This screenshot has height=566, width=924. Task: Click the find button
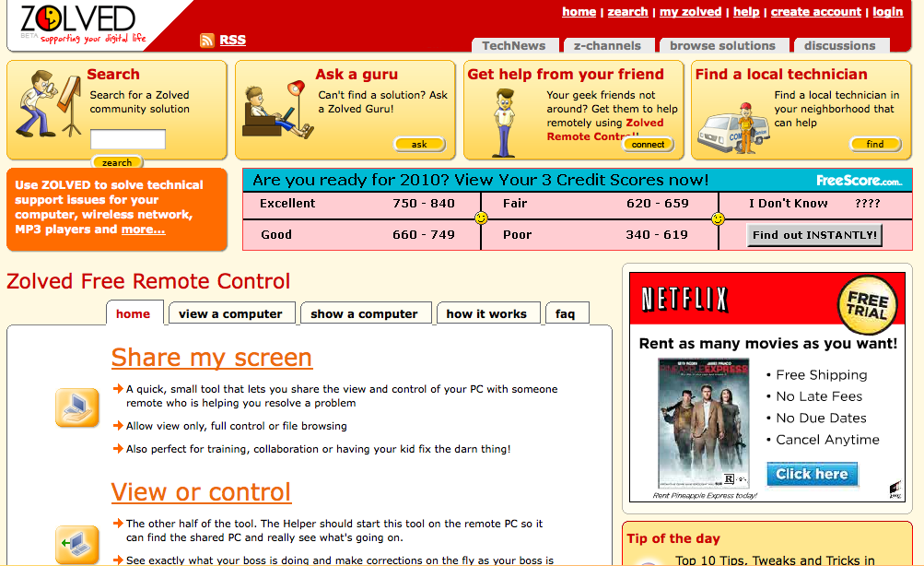tap(875, 144)
